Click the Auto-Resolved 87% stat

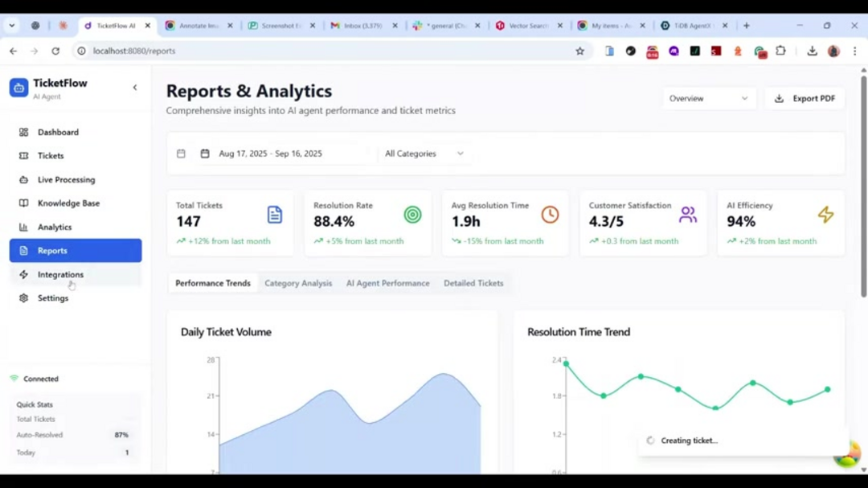point(74,434)
